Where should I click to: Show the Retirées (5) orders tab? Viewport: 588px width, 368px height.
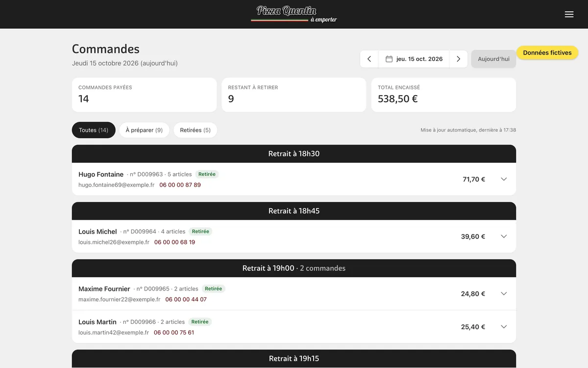[196, 130]
